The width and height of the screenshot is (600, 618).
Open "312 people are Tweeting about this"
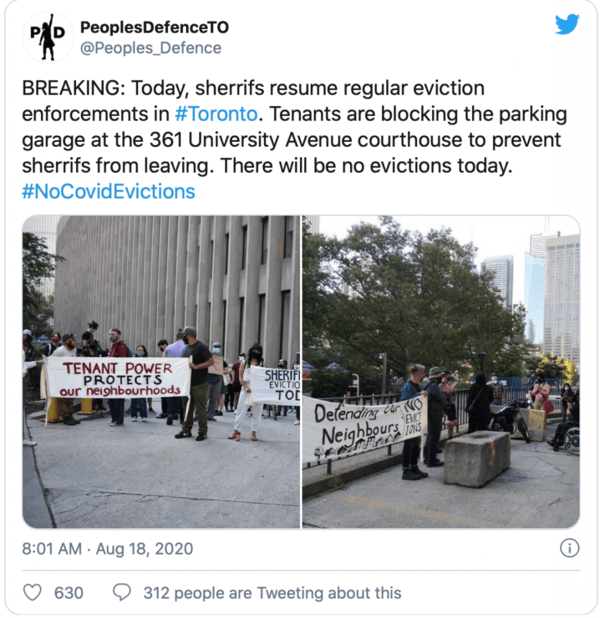click(272, 593)
